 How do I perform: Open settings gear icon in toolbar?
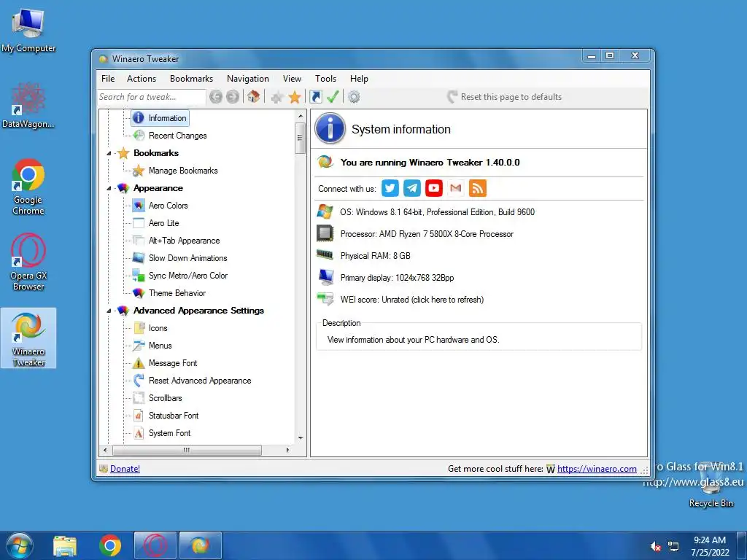click(354, 97)
